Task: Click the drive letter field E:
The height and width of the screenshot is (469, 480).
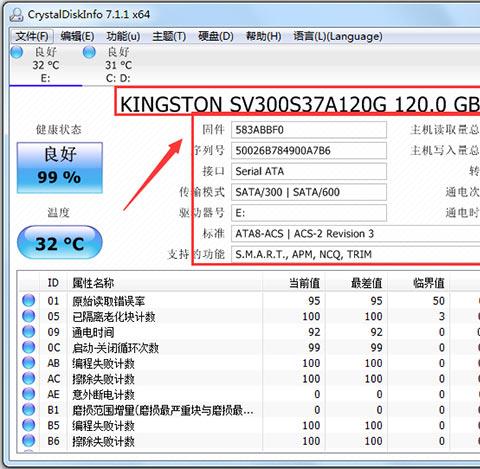Action: pos(309,213)
